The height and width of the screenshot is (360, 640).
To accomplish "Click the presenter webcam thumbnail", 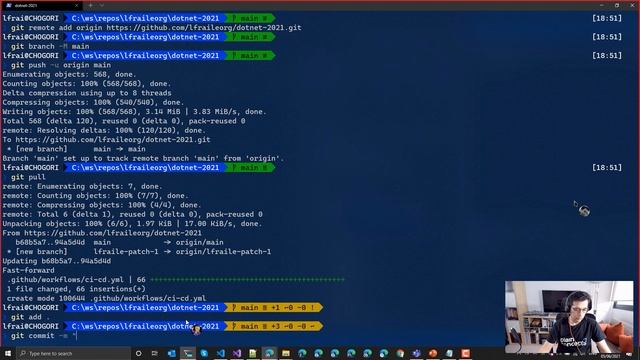I will tap(569, 317).
